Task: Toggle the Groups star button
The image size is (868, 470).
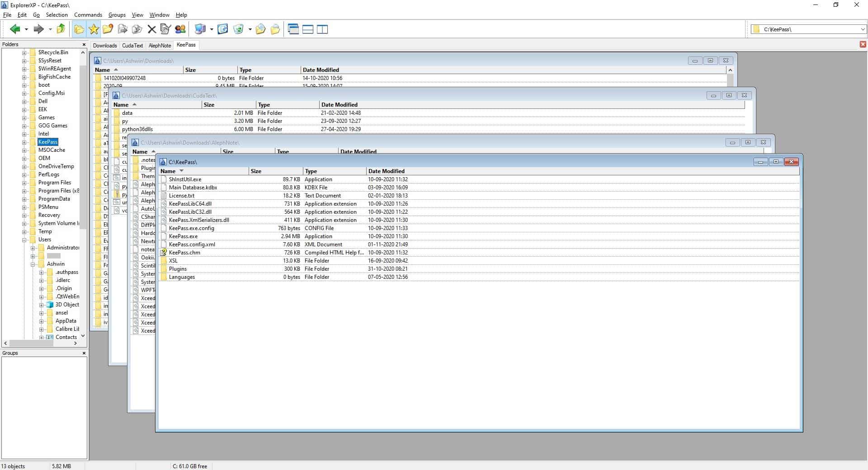Action: (94, 29)
